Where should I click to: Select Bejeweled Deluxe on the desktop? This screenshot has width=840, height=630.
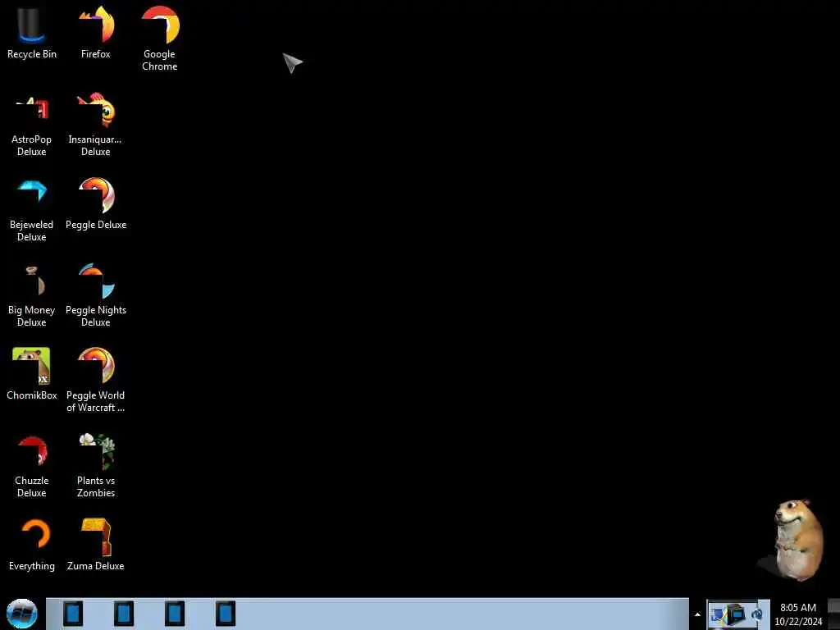[32, 211]
